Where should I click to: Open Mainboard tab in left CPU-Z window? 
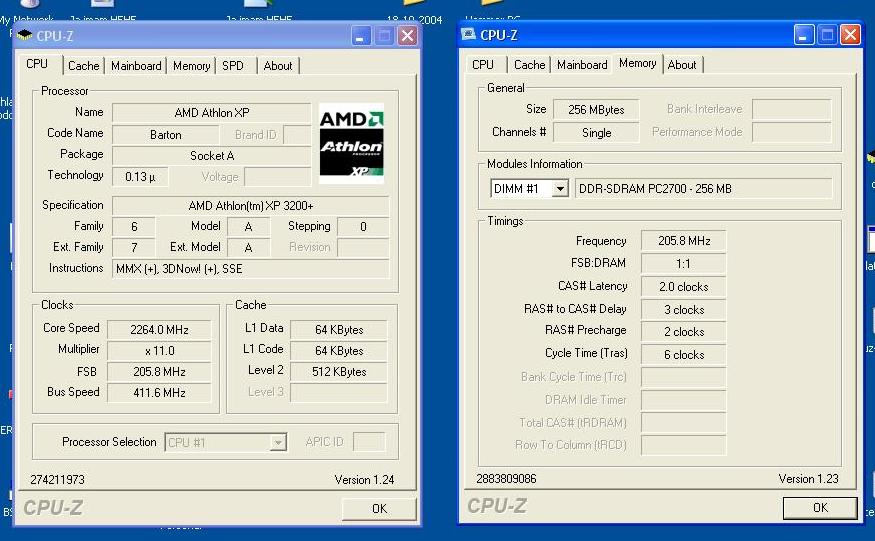[x=136, y=66]
